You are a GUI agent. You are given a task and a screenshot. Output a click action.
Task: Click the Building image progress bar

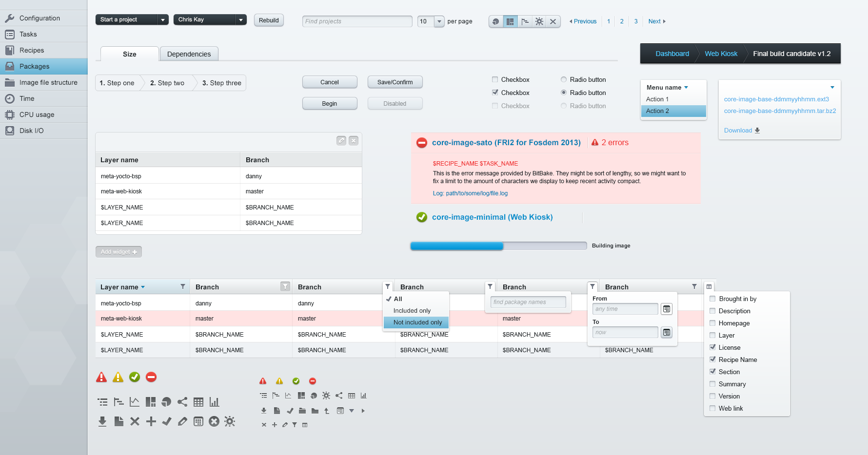click(498, 246)
